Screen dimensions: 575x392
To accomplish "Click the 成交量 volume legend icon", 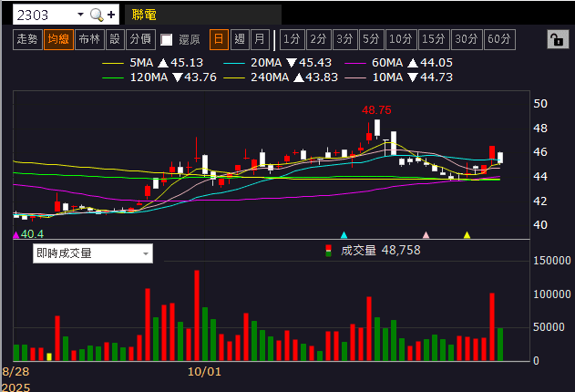I will [x=329, y=250].
